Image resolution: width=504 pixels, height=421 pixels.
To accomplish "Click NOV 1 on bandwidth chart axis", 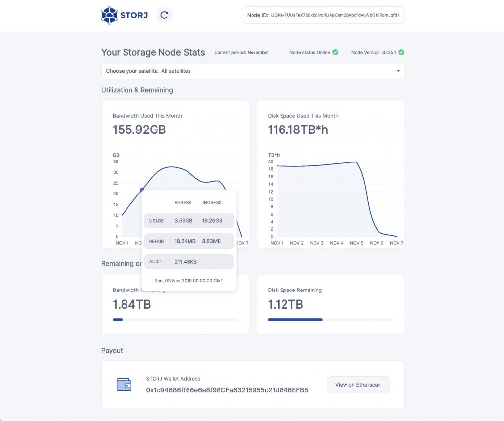I will pos(122,243).
